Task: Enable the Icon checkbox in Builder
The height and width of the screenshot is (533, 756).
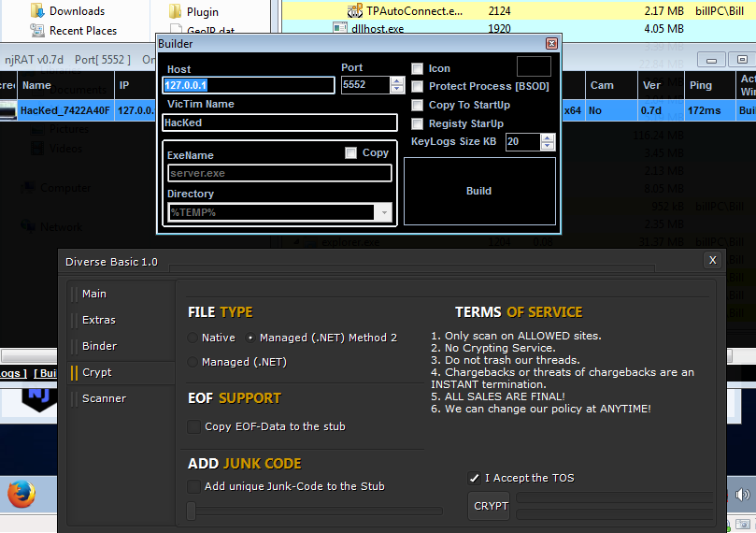Action: point(417,68)
